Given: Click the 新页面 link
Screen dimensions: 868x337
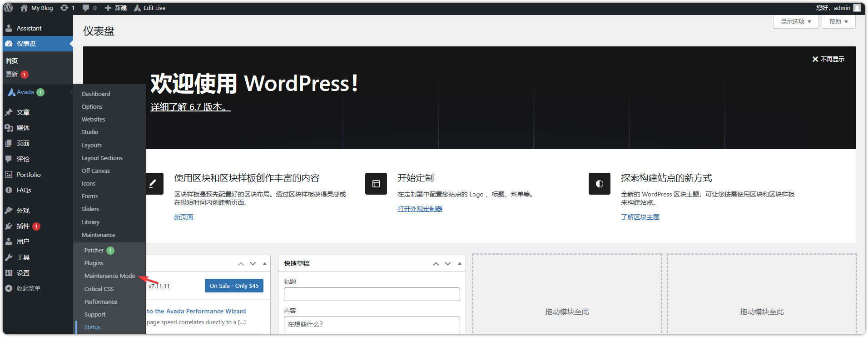Looking at the screenshot, I should click(184, 217).
